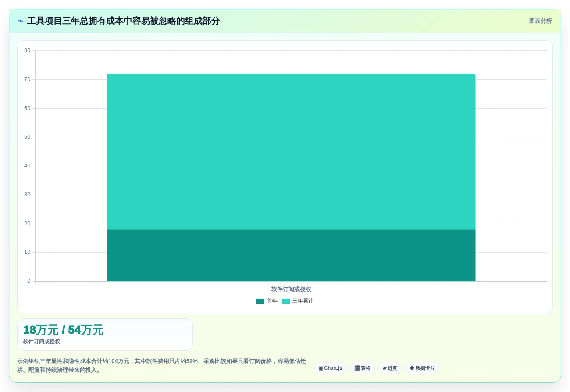Click the y-axis label 50
The width and height of the screenshot is (570, 392).
(x=27, y=137)
